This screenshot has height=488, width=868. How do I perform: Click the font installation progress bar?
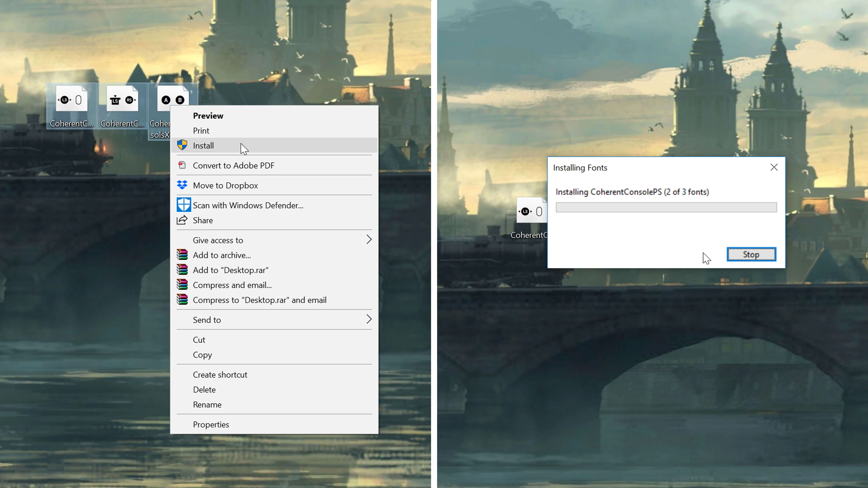(x=666, y=207)
